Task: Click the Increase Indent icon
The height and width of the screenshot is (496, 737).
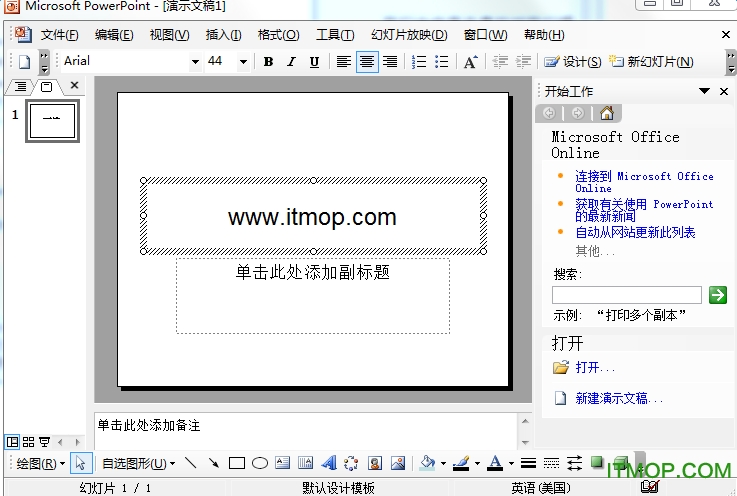Action: coord(523,62)
